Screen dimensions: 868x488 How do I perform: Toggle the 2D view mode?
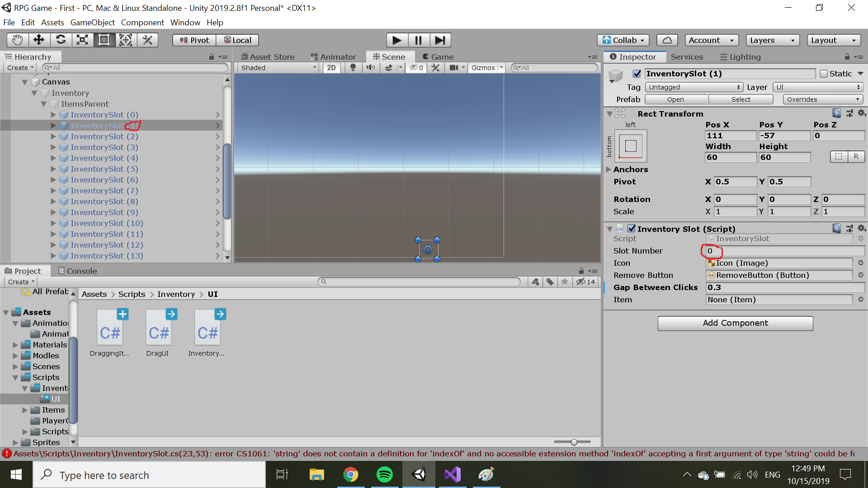coord(331,68)
